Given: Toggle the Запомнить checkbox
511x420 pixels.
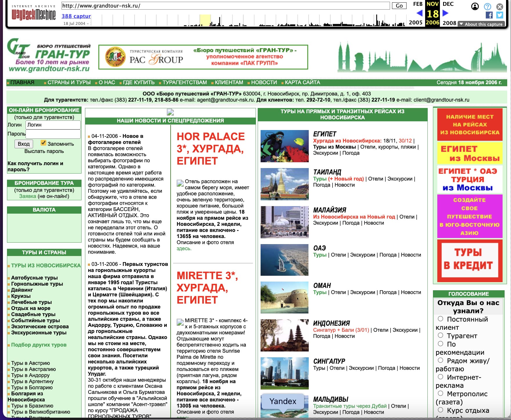Looking at the screenshot, I should click(43, 143).
